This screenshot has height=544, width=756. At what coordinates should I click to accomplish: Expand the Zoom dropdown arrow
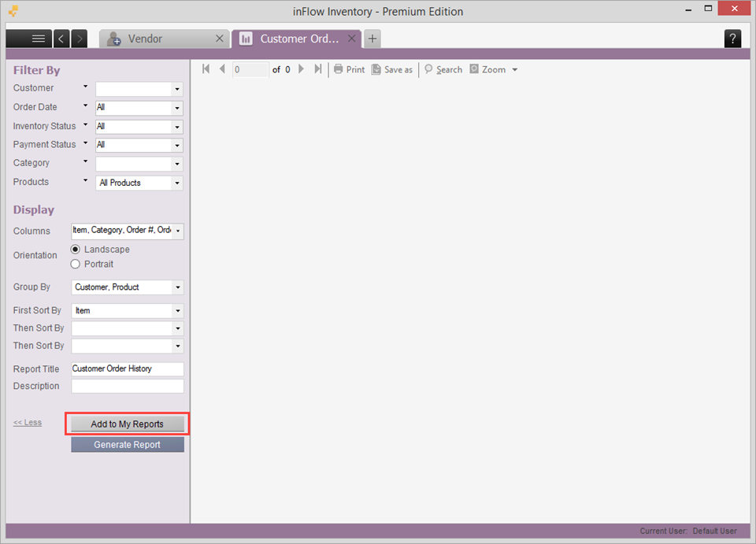pyautogui.click(x=515, y=70)
